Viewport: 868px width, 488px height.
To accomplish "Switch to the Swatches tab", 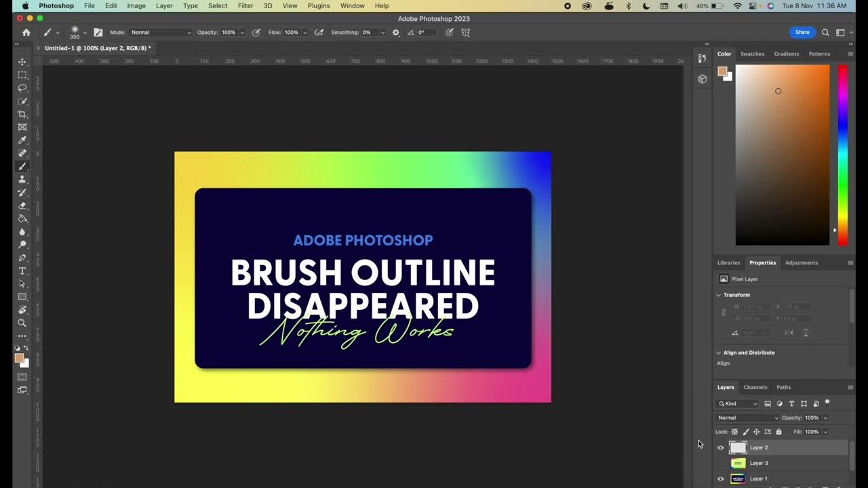I will pos(752,54).
